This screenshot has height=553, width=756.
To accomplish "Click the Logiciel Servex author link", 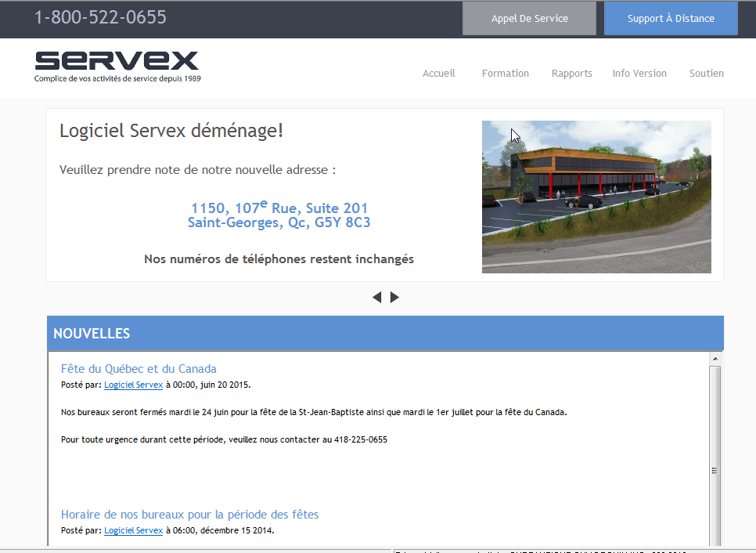I will coord(133,385).
